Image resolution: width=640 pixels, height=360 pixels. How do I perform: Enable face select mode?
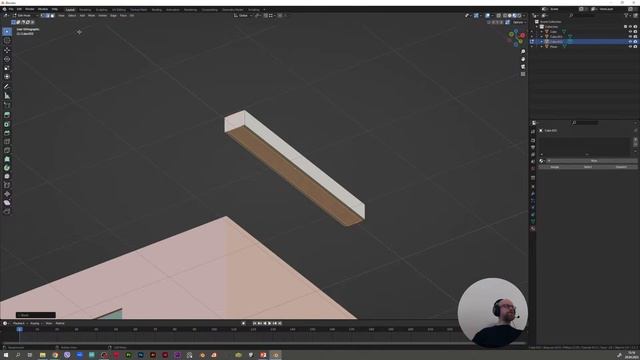52,16
